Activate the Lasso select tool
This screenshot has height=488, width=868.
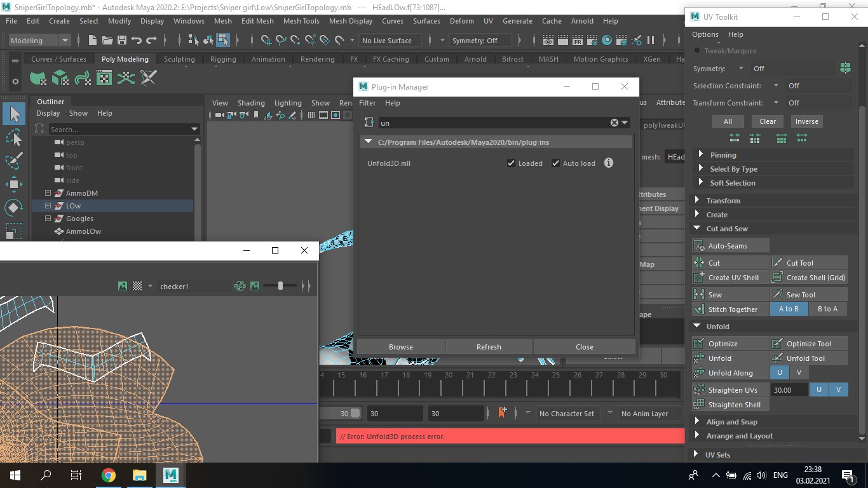(14, 138)
